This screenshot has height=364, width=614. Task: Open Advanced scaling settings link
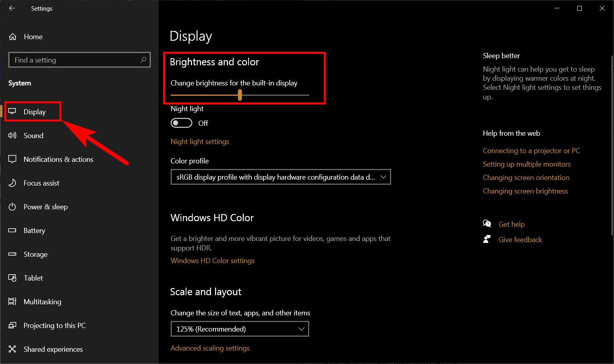(x=210, y=348)
